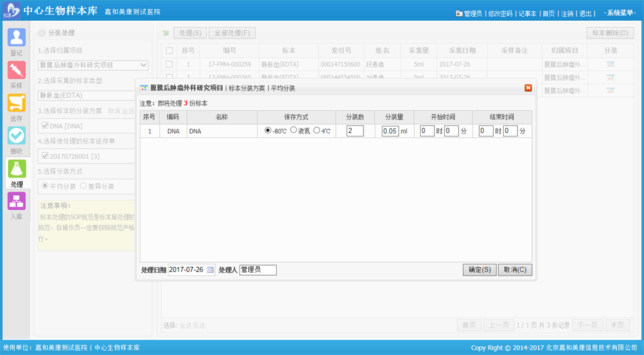Select the 处理 flask icon in sidebar
This screenshot has width=644, height=355.
click(16, 169)
